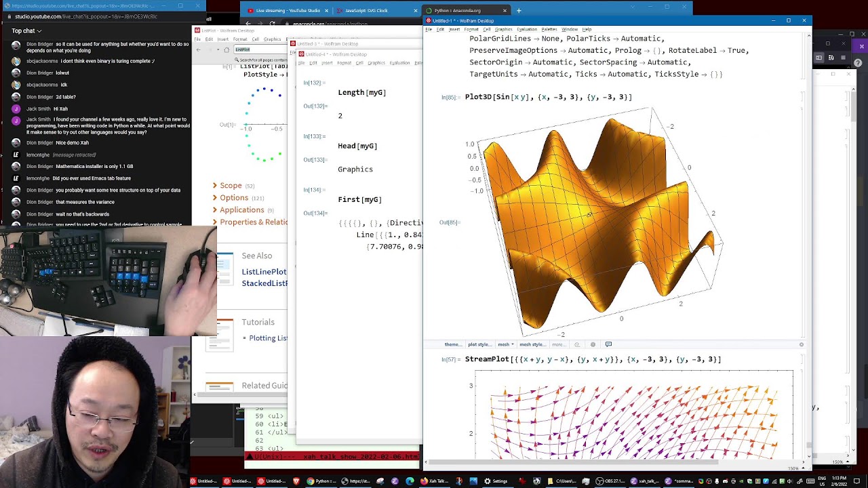Screen dimensions: 868x488
Task: Open the Plotting Lists tutorial link
Action: click(269, 338)
